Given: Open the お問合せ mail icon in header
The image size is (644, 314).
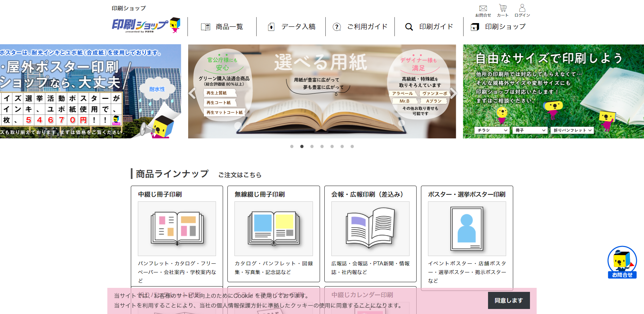Looking at the screenshot, I should point(483,8).
